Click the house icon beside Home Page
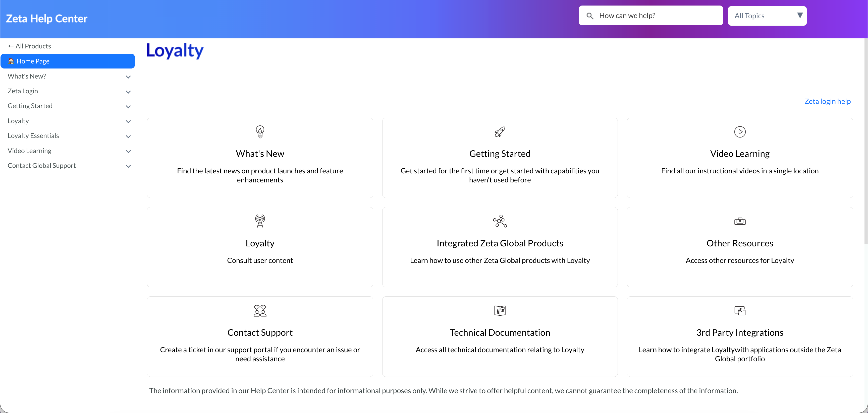The image size is (868, 413). tap(11, 61)
